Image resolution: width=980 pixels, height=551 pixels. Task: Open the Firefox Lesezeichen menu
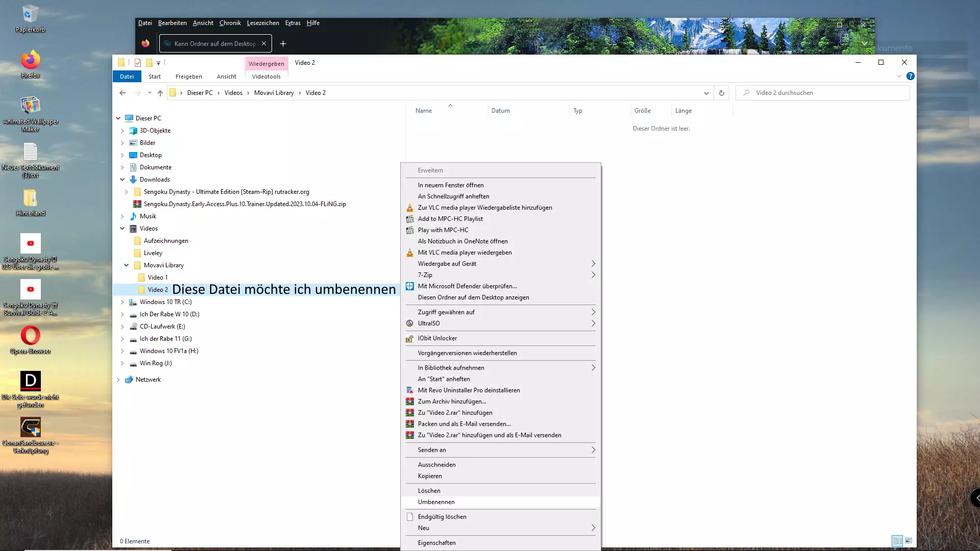pyautogui.click(x=263, y=23)
